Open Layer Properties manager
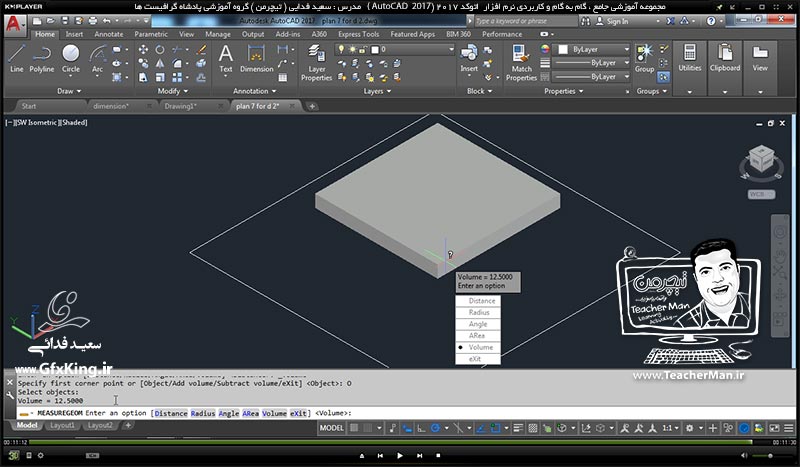Image resolution: width=800 pixels, height=467 pixels. 316,63
